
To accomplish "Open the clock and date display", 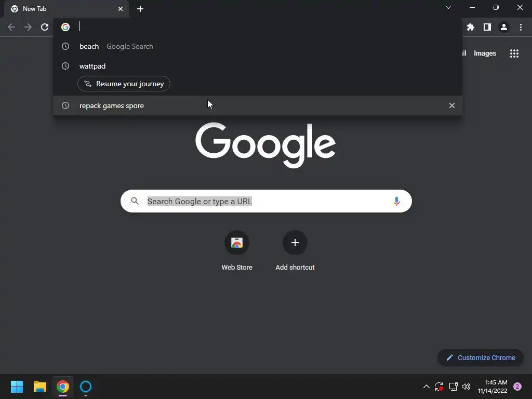I will click(x=493, y=387).
